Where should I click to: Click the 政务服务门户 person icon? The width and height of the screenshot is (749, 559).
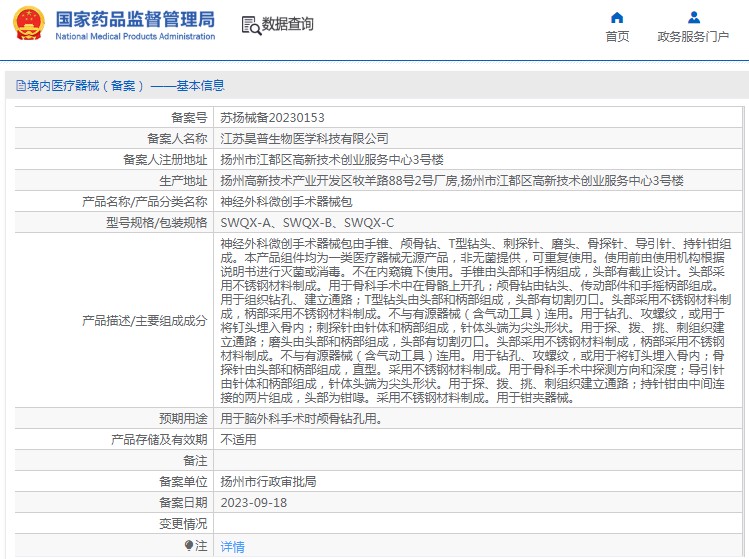694,18
